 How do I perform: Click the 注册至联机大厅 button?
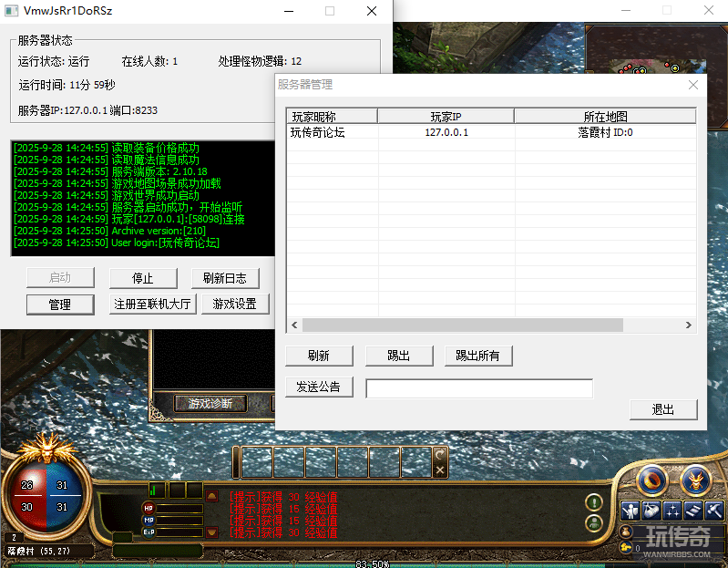[153, 305]
